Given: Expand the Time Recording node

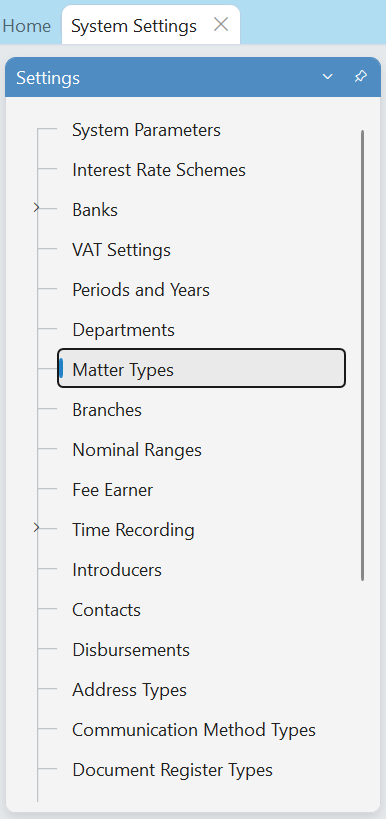Looking at the screenshot, I should (x=37, y=528).
